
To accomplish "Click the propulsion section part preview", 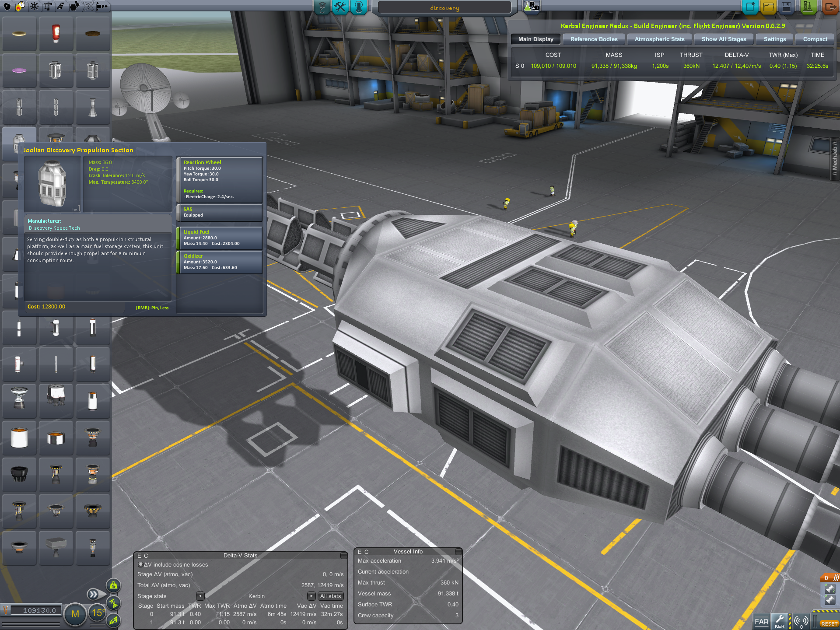I will point(52,184).
